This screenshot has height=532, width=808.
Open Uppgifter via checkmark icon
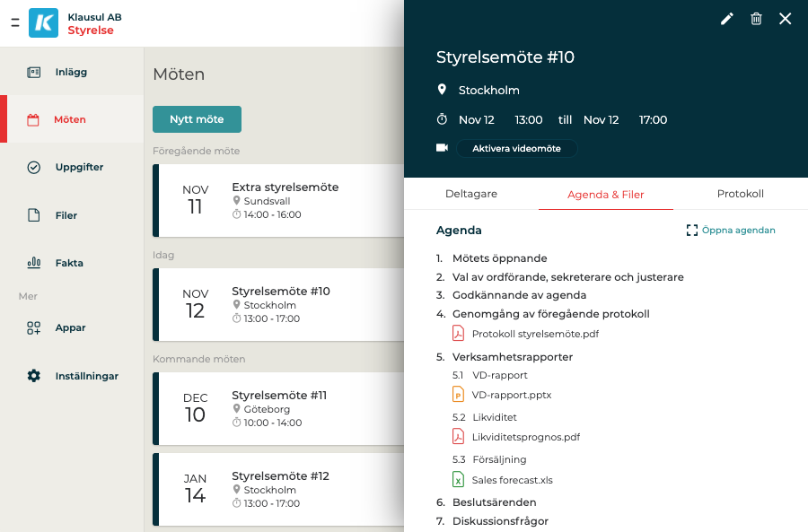[34, 167]
